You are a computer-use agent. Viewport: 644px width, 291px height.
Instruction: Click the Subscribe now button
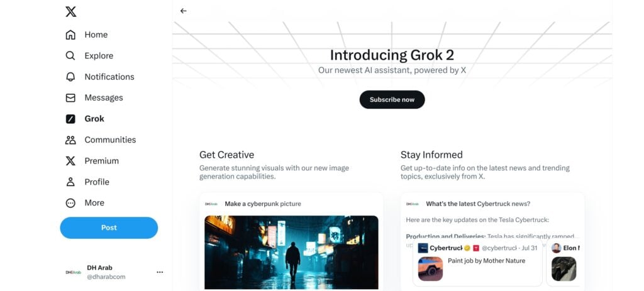tap(392, 100)
